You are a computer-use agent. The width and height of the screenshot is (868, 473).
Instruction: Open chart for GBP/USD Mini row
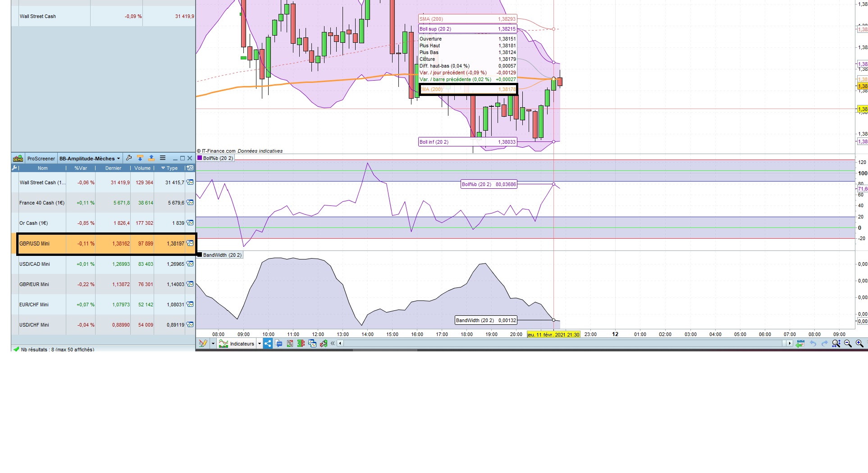click(x=190, y=243)
